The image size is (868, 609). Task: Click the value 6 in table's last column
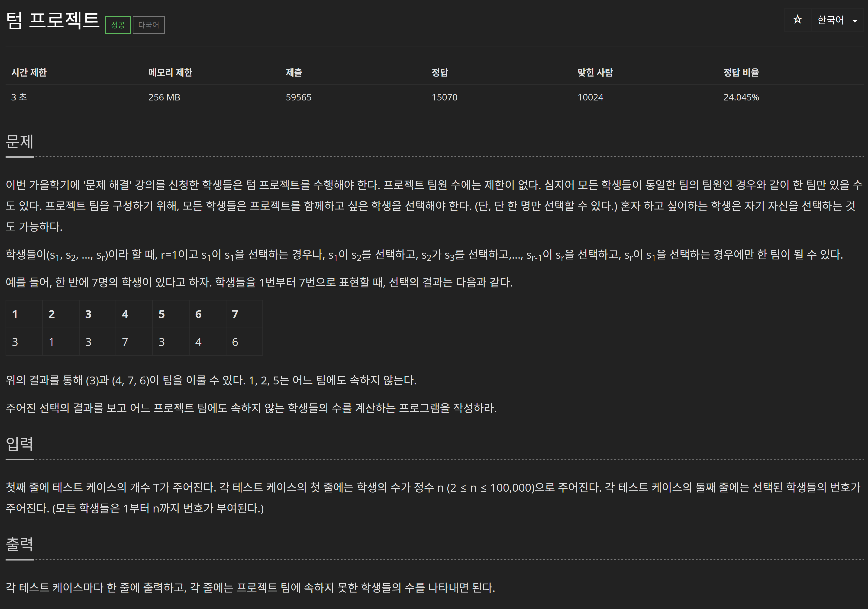pyautogui.click(x=235, y=342)
